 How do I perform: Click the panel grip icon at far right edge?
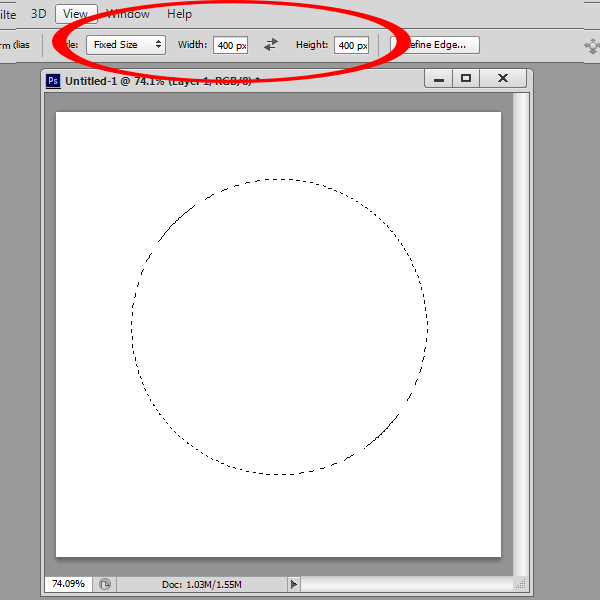pos(591,46)
